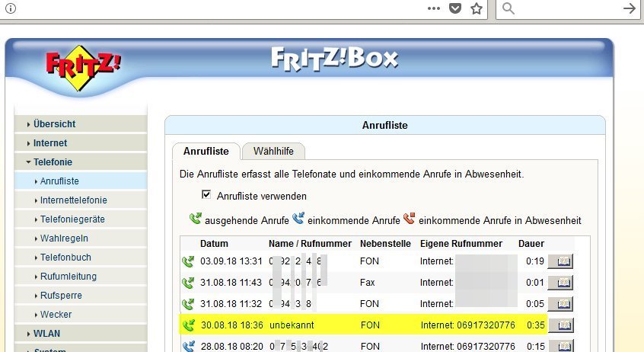This screenshot has width=644, height=352.
Task: Add the 30.08.18 18:36 unbekannt call to the phonebook
Action: 560,325
